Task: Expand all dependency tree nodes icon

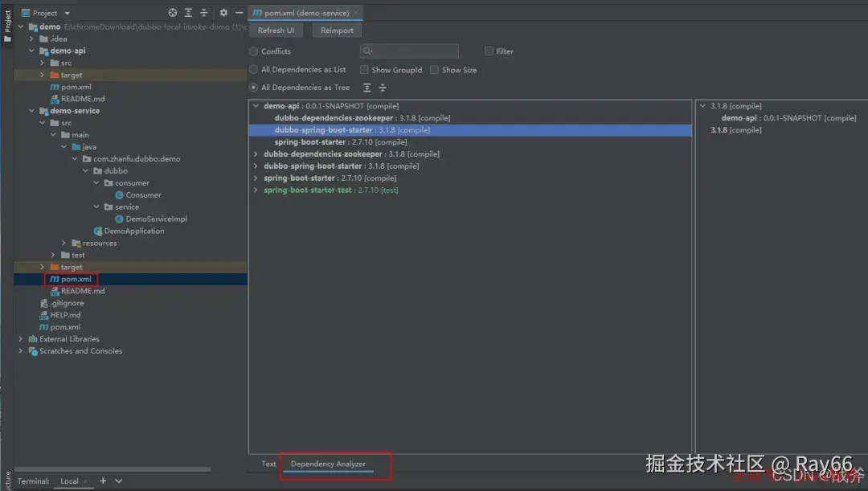Action: coord(366,88)
